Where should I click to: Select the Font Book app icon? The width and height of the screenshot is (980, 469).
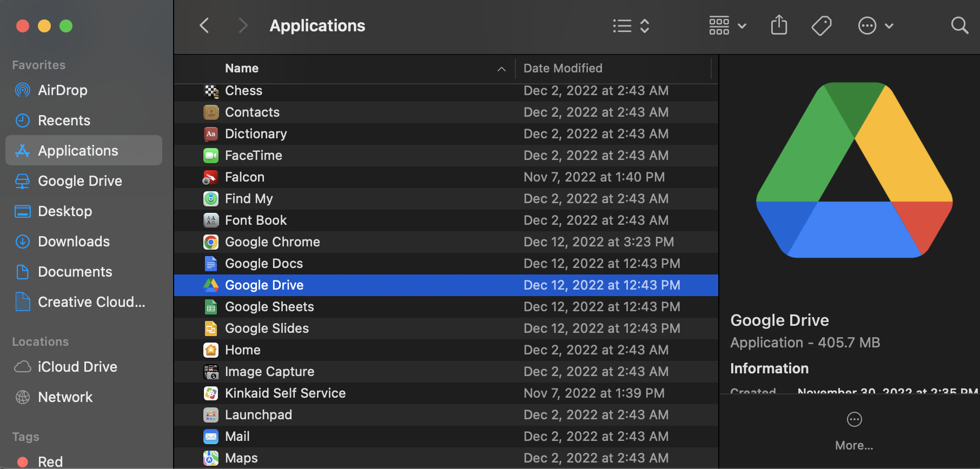[211, 220]
